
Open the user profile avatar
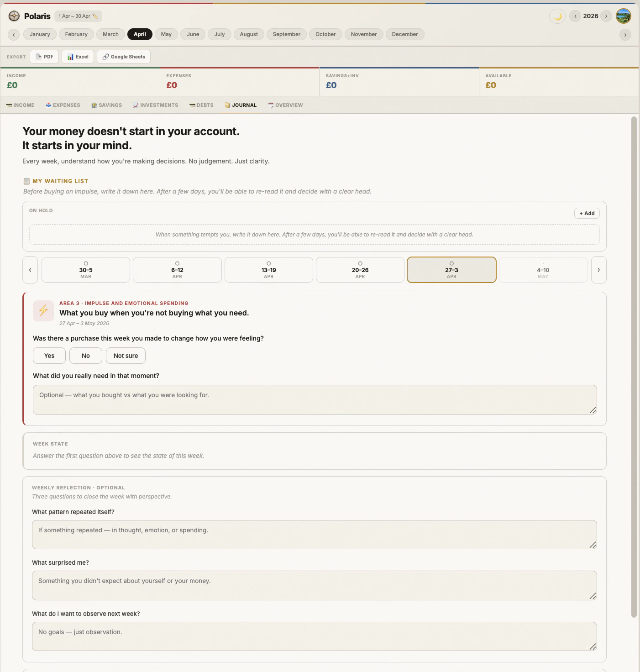pos(624,16)
